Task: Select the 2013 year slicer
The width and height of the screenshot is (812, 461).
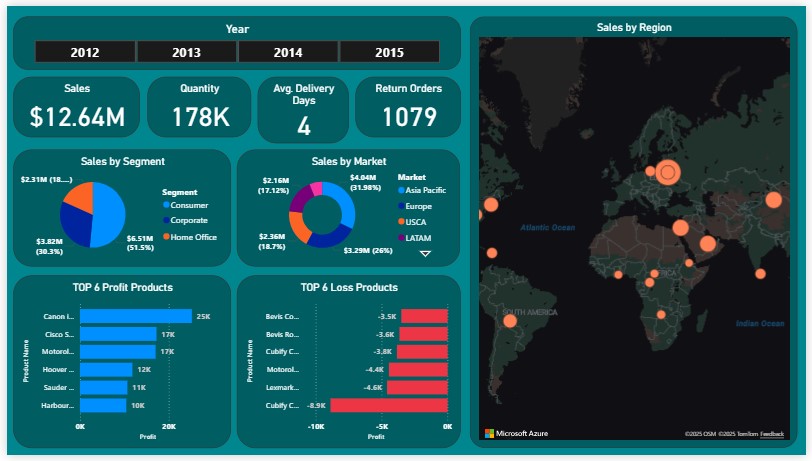Action: point(186,52)
